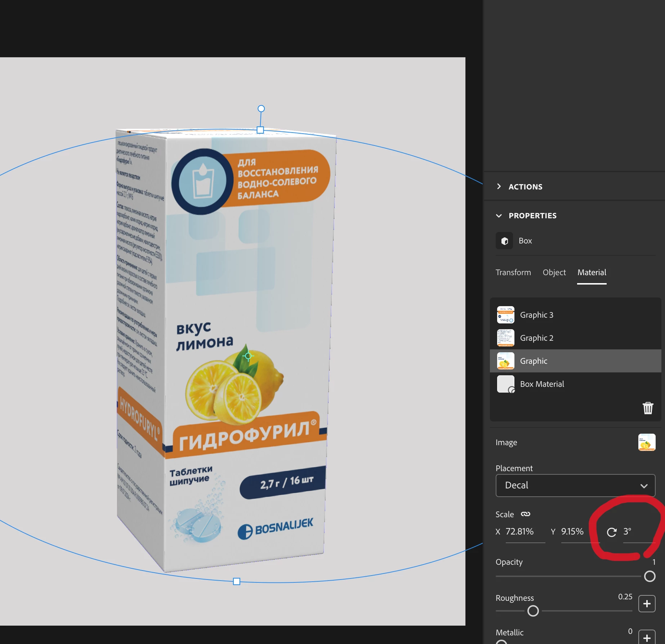Select the Graphic 3 layer thumbnail
Screen dimensions: 665x644
point(505,315)
